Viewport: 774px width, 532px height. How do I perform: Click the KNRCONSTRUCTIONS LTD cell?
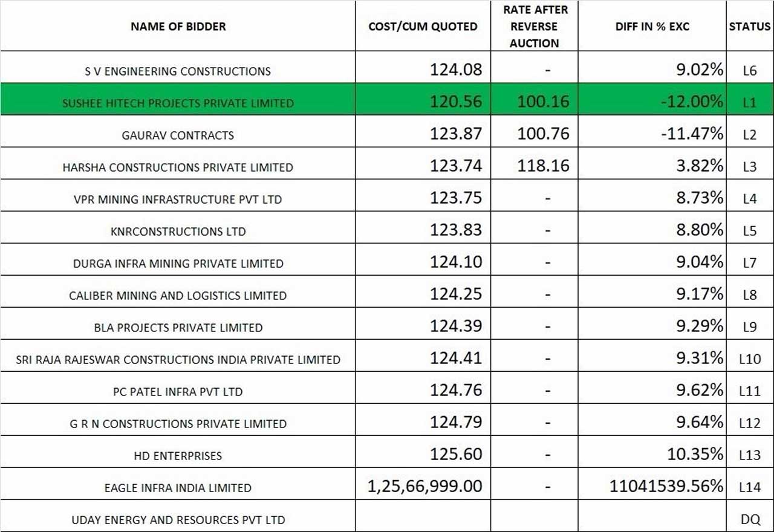178,232
